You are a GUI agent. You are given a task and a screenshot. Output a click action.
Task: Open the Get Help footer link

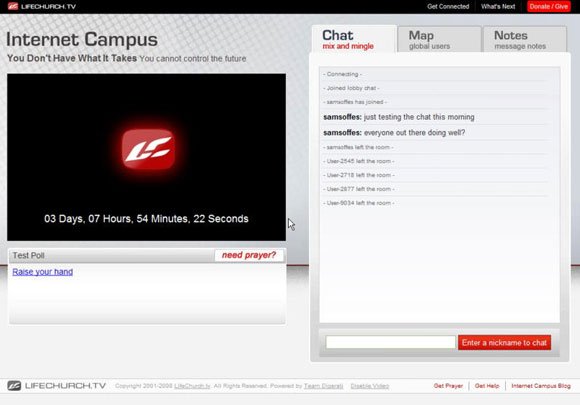pyautogui.click(x=487, y=386)
